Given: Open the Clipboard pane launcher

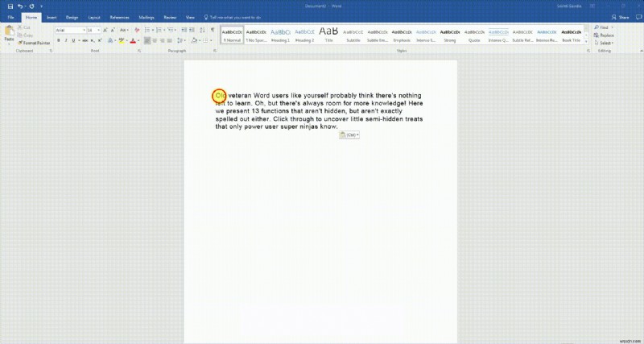Looking at the screenshot, I should pyautogui.click(x=52, y=51).
